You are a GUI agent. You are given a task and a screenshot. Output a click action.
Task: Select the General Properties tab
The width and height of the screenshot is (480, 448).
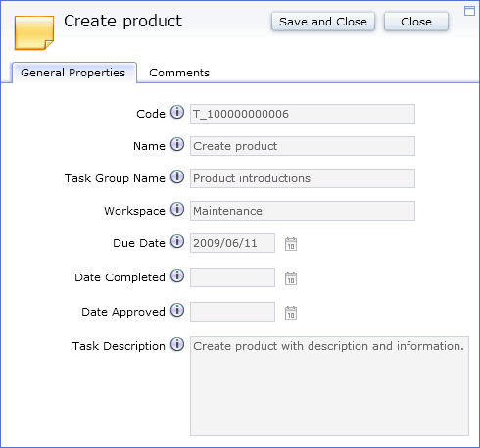click(x=74, y=73)
